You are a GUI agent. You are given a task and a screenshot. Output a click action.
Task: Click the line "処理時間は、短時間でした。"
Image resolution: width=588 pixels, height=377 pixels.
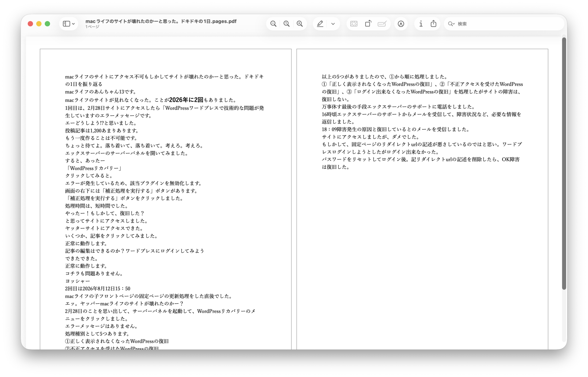pyautogui.click(x=97, y=206)
